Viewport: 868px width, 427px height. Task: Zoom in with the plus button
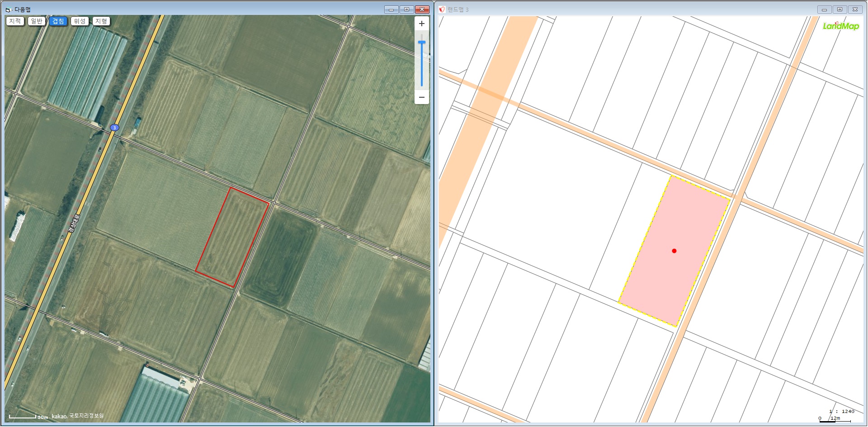421,24
